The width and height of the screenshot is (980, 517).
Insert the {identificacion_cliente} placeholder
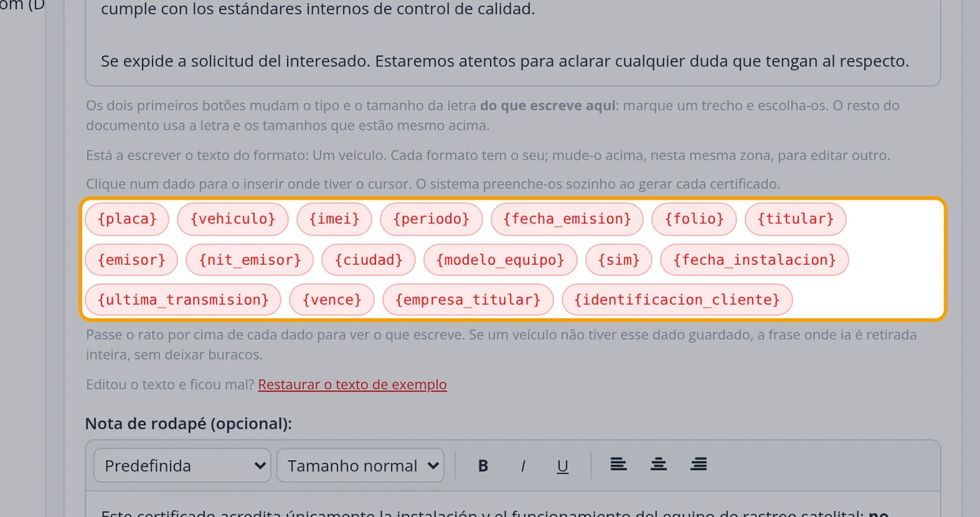(x=677, y=300)
